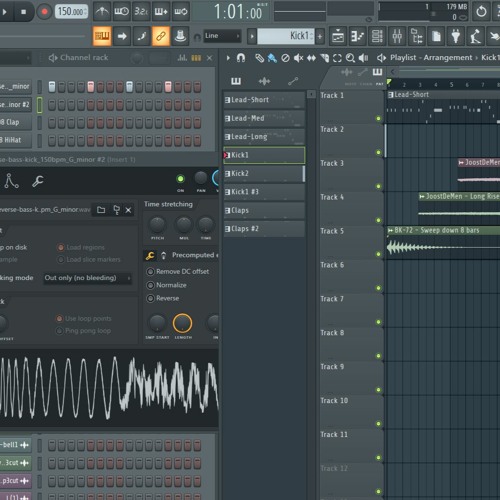This screenshot has width=500, height=500.
Task: Browse for sample with folder icon
Action: [101, 210]
